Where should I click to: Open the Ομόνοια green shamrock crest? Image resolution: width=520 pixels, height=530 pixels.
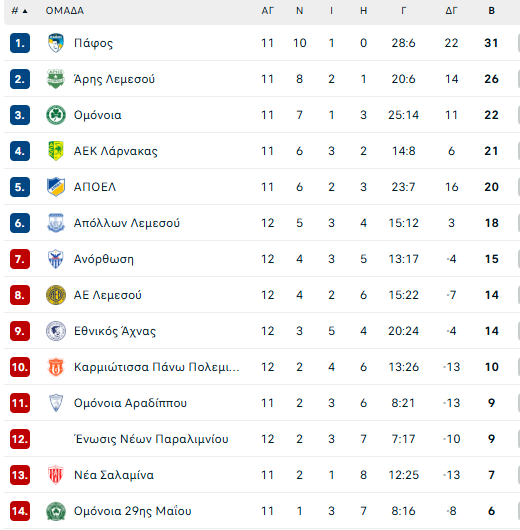56,115
